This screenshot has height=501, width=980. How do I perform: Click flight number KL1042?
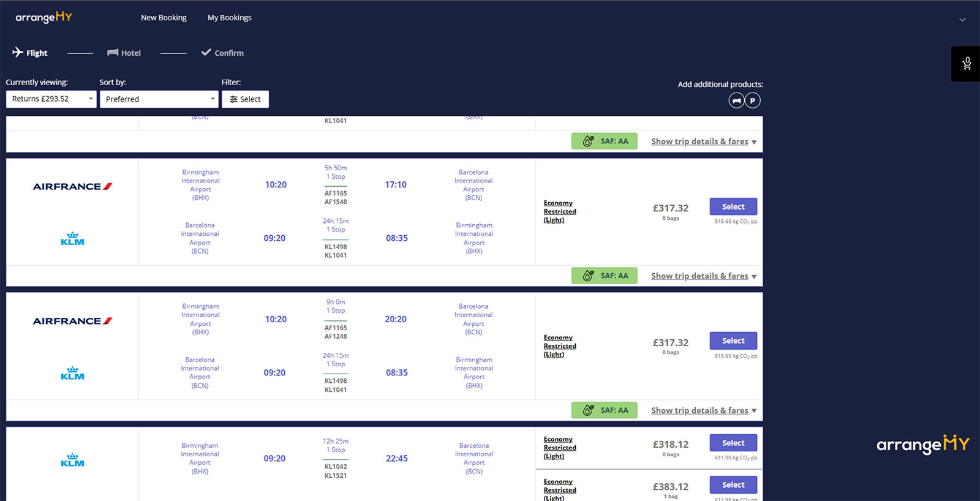pyautogui.click(x=336, y=467)
